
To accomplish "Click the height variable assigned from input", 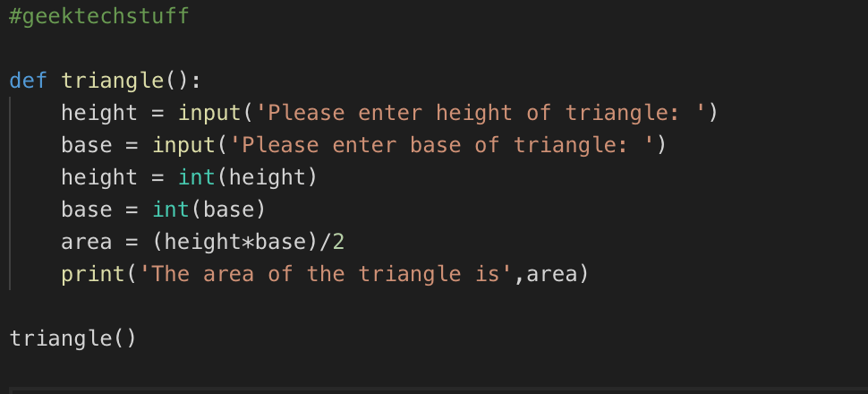I will click(x=99, y=114).
